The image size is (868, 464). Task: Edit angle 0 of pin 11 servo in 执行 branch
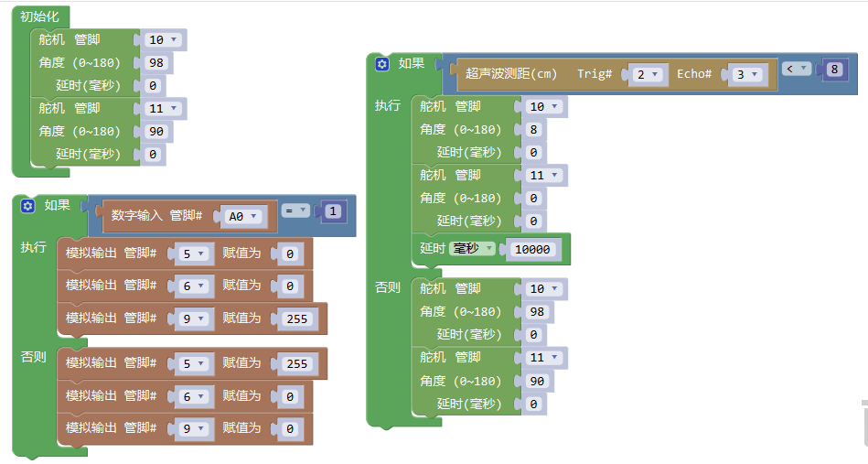(x=533, y=199)
